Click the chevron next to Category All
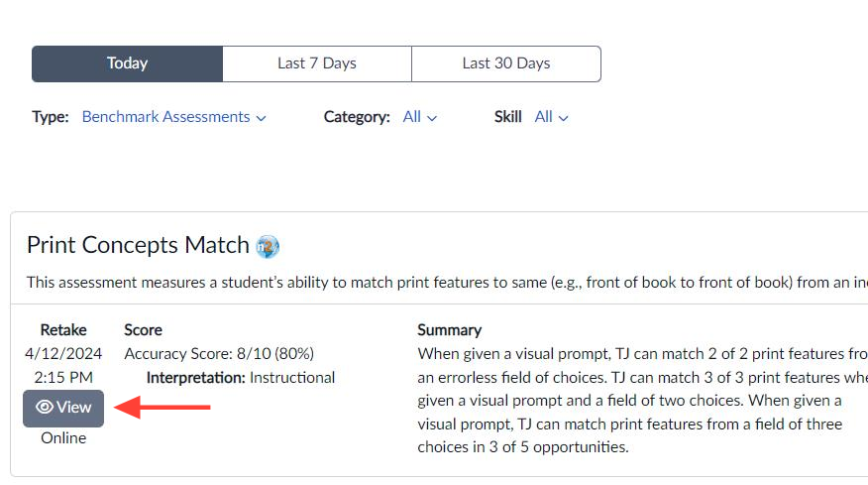This screenshot has height=485, width=868. tap(432, 118)
